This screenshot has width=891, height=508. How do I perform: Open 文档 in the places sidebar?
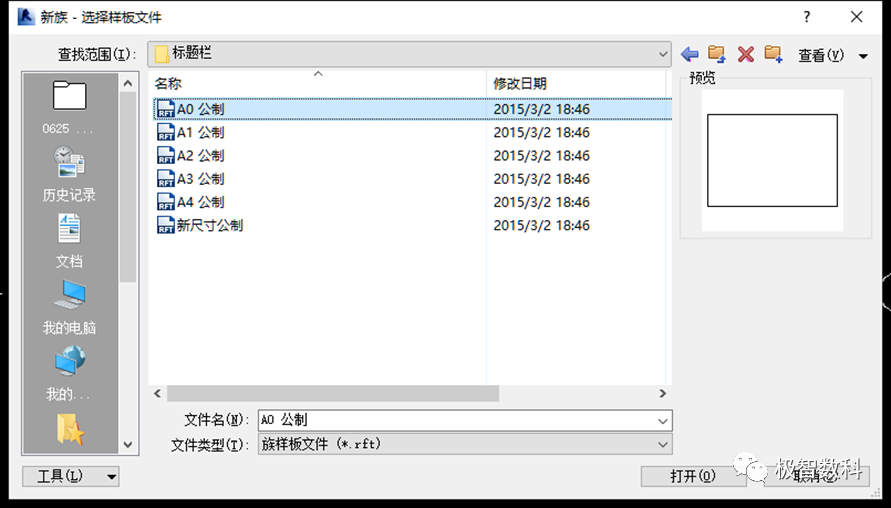69,241
